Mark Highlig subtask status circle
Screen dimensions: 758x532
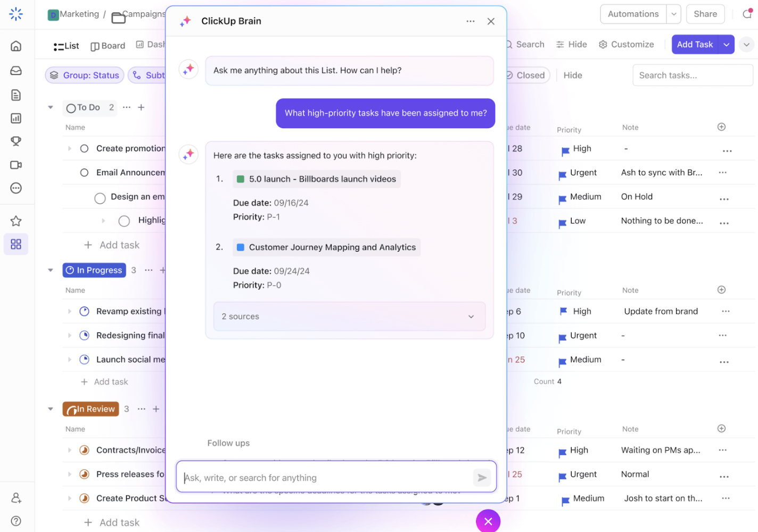[124, 221]
